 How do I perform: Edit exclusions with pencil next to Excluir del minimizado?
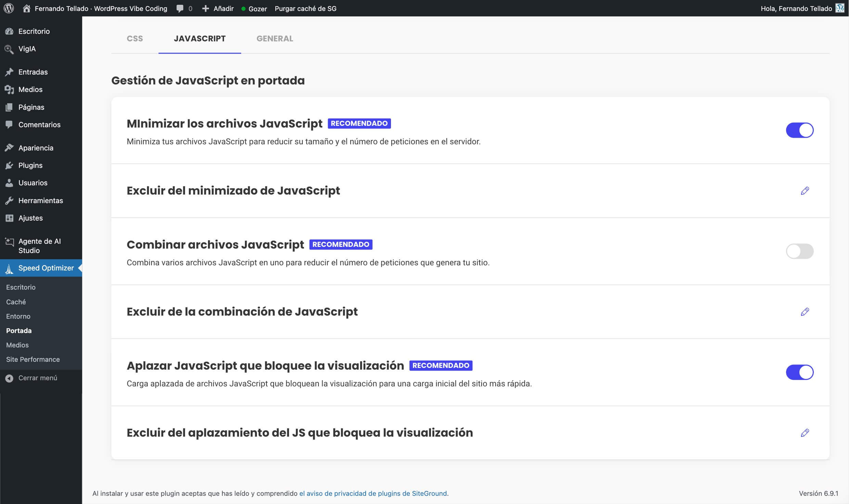pyautogui.click(x=805, y=191)
